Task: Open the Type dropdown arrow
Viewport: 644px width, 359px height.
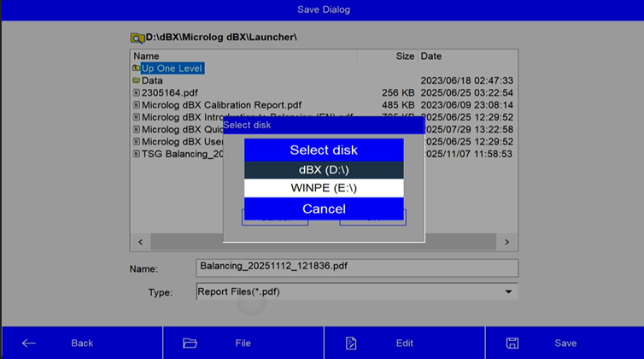Action: point(509,291)
